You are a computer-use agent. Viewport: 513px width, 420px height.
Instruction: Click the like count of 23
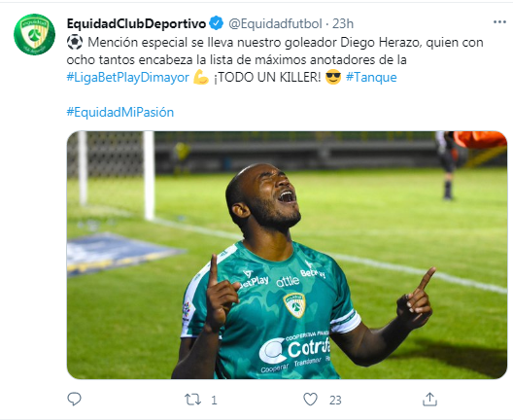tap(335, 400)
